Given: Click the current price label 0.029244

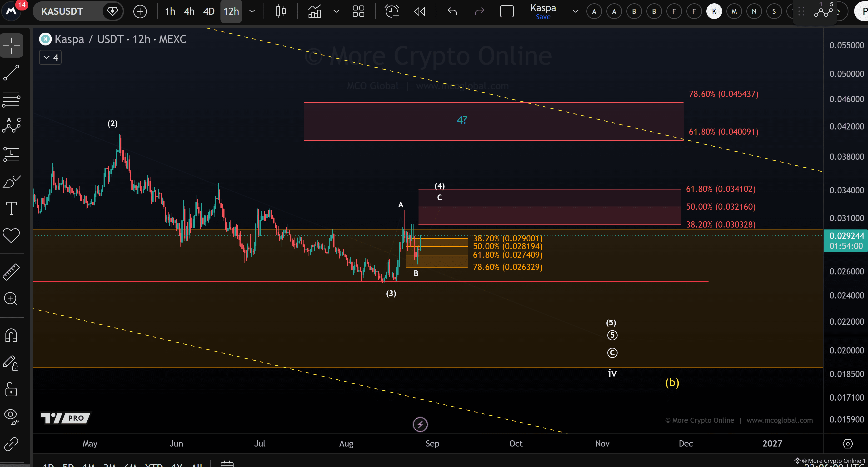Looking at the screenshot, I should tap(846, 236).
